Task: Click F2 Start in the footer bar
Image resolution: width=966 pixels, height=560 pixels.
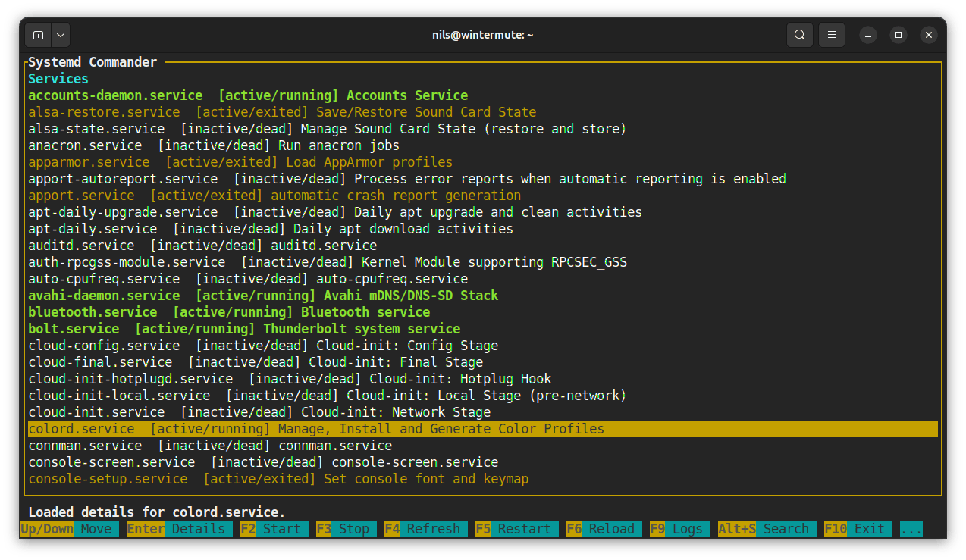Action: 274,529
